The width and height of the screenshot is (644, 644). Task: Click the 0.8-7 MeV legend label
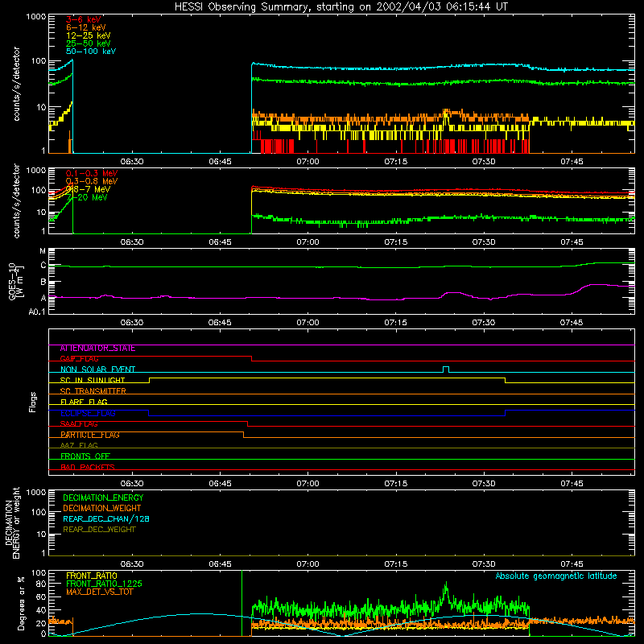88,189
